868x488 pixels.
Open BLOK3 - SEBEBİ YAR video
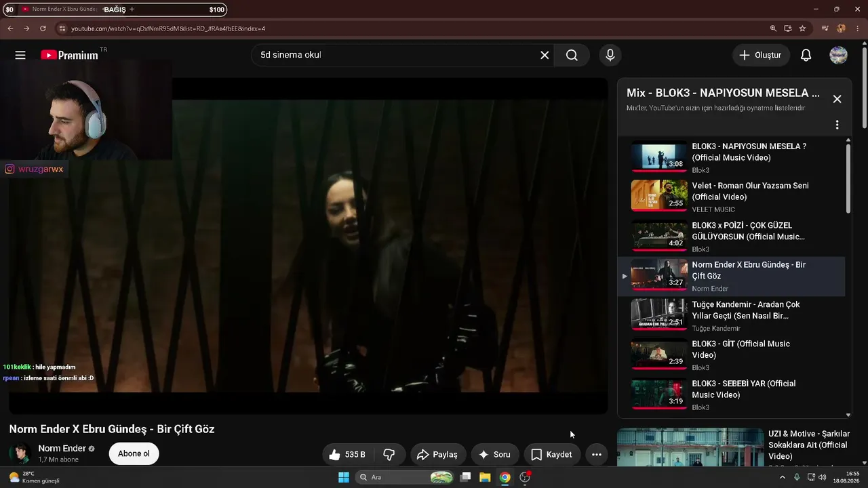pos(744,389)
